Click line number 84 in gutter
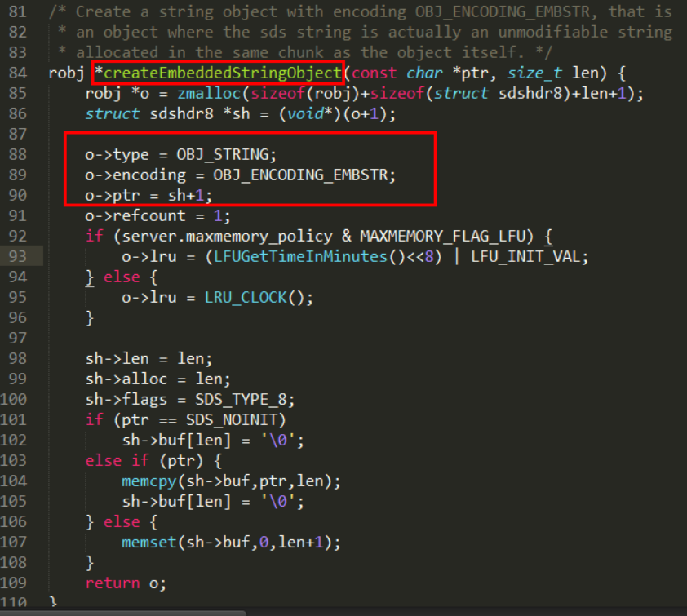Screen dimensions: 687x616 (17, 73)
